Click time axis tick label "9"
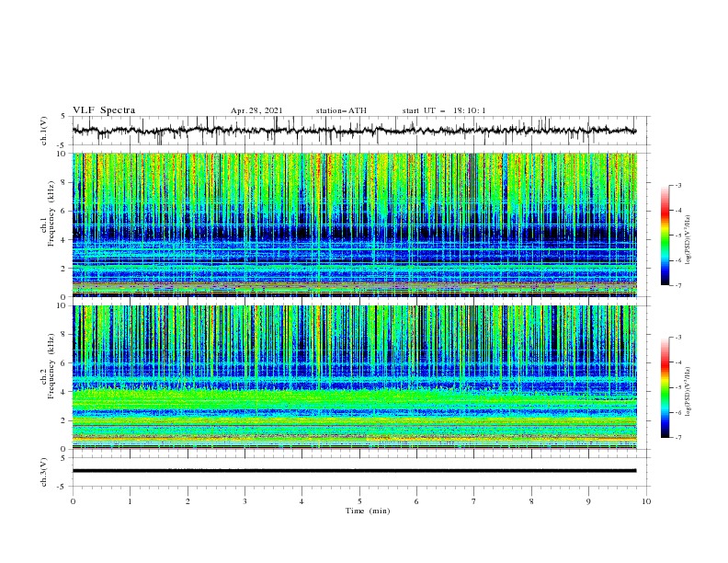This screenshot has height=563, width=728. pyautogui.click(x=588, y=501)
